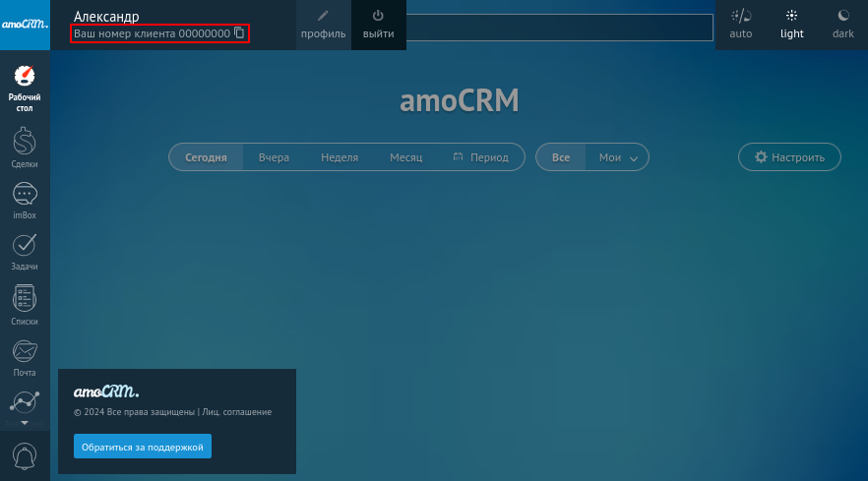Click выйти logout button

click(379, 25)
